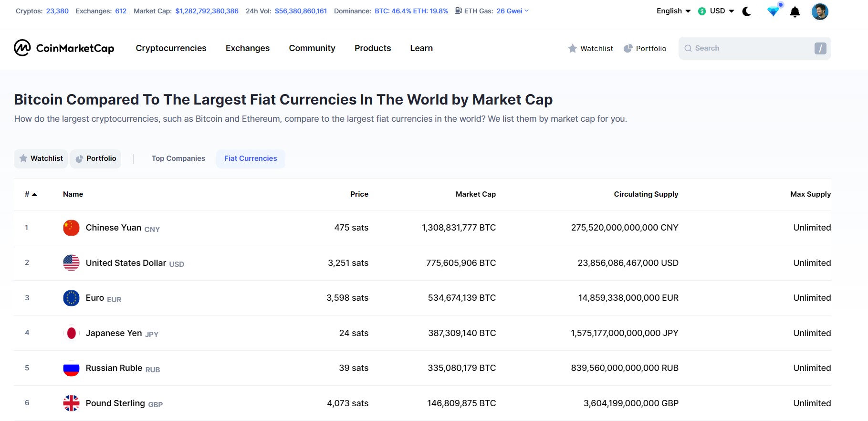Click the 335,080,179 BTC market cap
This screenshot has height=421, width=868.
(462, 368)
